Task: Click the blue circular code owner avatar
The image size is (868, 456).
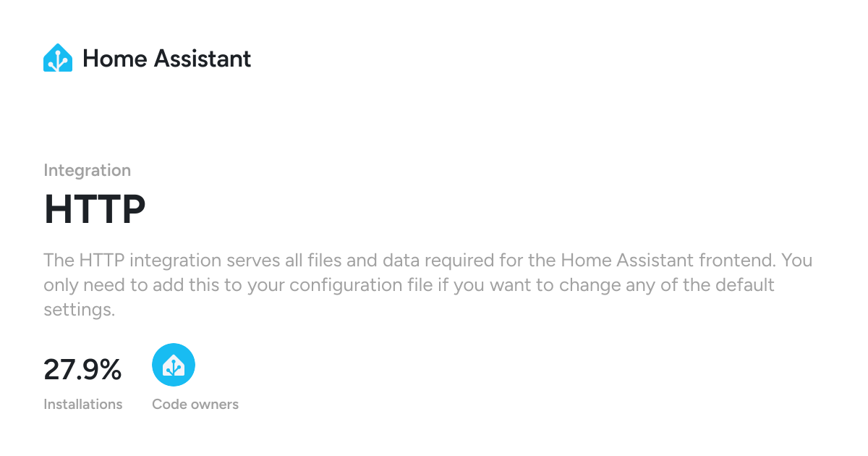Action: tap(174, 365)
